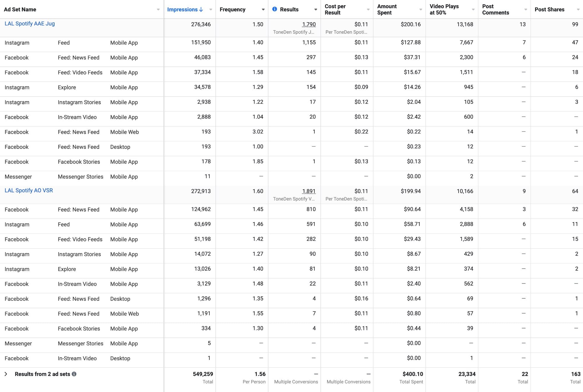Image resolution: width=583 pixels, height=392 pixels.
Task: Open Cost per Result column dropdown
Action: [x=368, y=10]
